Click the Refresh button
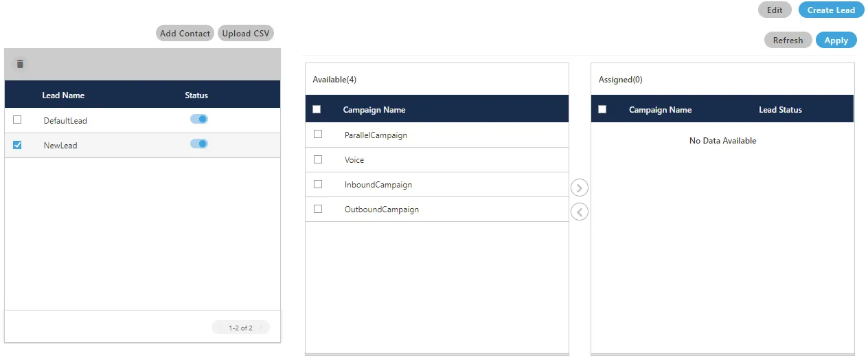 coord(788,40)
